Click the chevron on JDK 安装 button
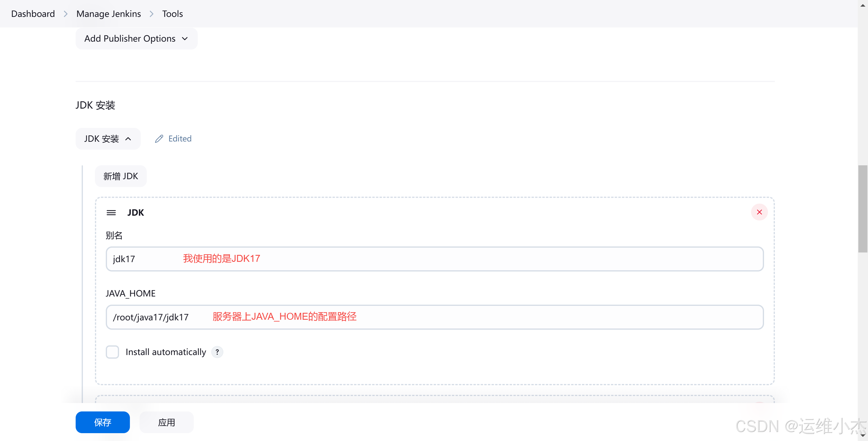Image resolution: width=868 pixels, height=441 pixels. tap(128, 139)
